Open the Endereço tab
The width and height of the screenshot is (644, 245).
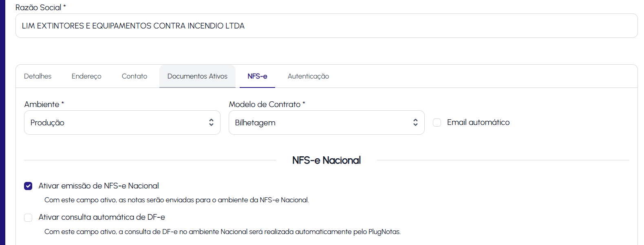[x=86, y=77]
